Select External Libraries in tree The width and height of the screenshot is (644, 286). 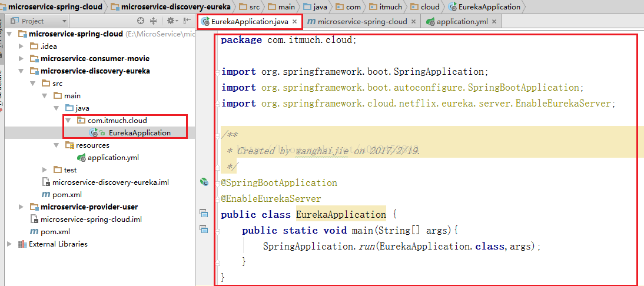58,244
